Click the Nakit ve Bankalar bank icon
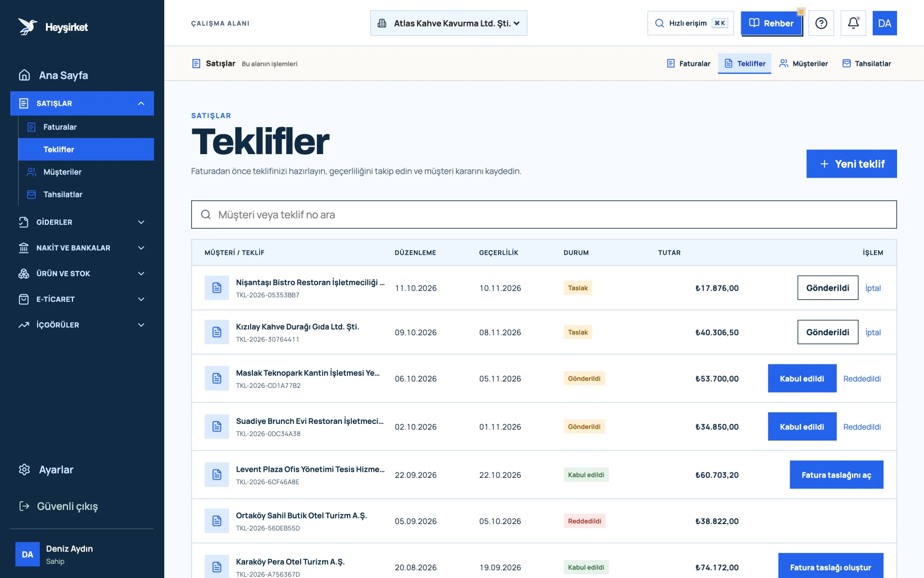 (x=24, y=248)
